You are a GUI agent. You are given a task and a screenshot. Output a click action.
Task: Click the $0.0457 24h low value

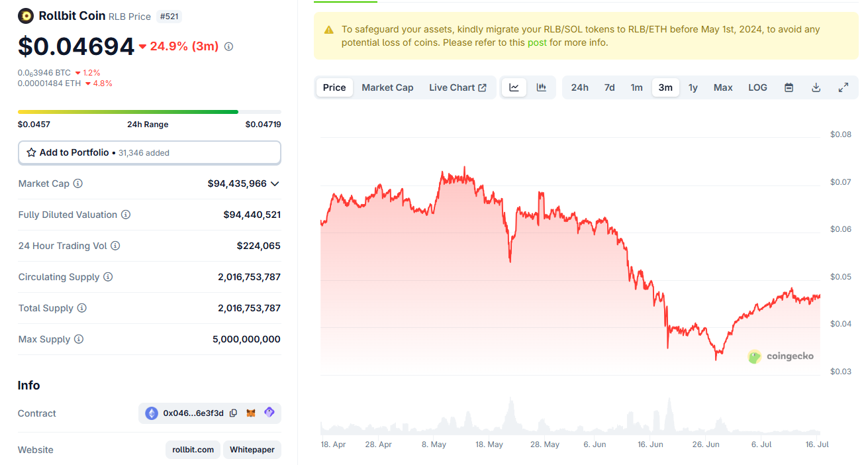click(34, 125)
